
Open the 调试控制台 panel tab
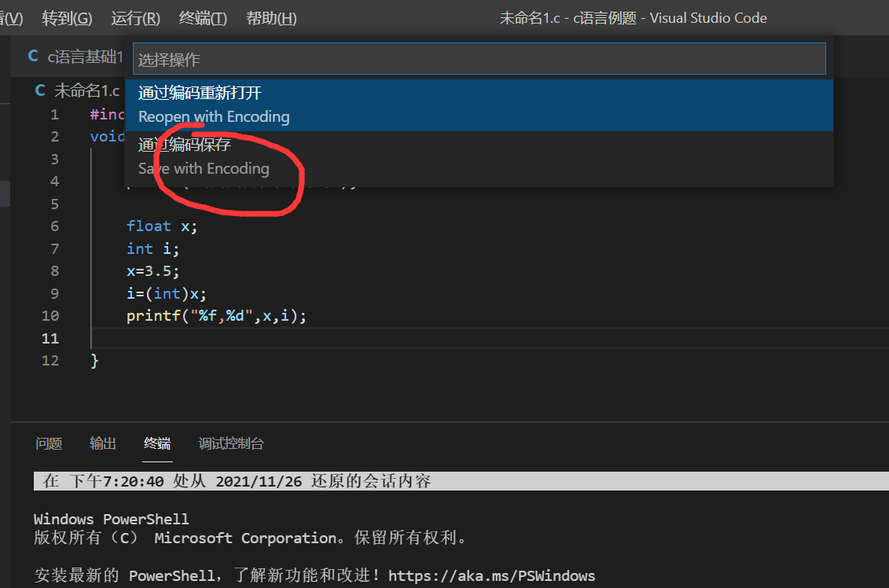click(231, 443)
